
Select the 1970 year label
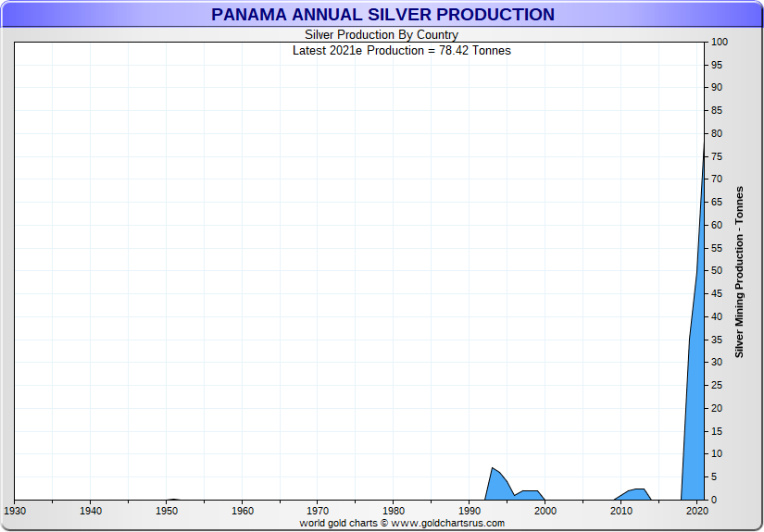click(x=318, y=510)
